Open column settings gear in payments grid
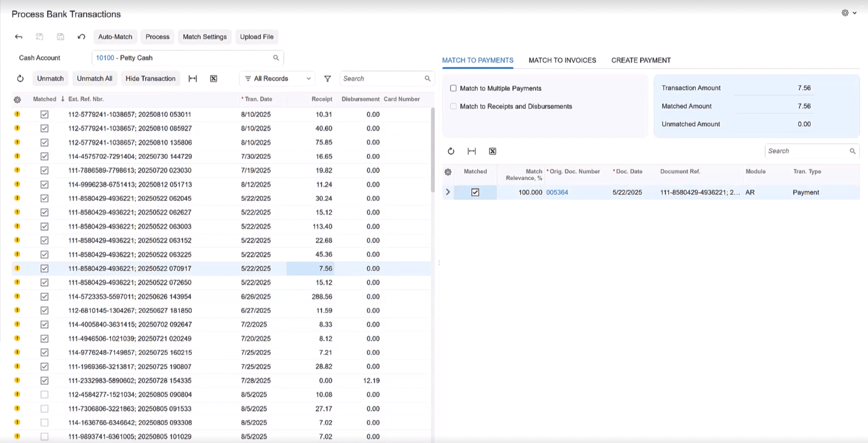 [448, 172]
